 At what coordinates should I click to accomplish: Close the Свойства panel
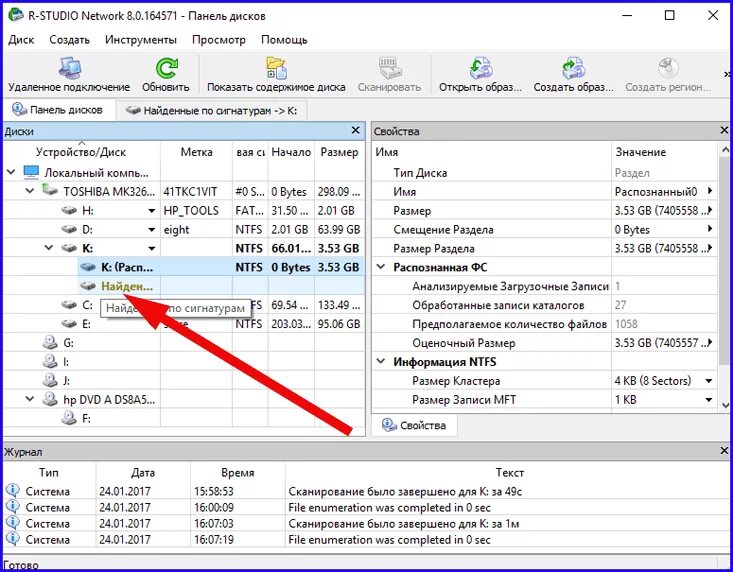tap(724, 130)
